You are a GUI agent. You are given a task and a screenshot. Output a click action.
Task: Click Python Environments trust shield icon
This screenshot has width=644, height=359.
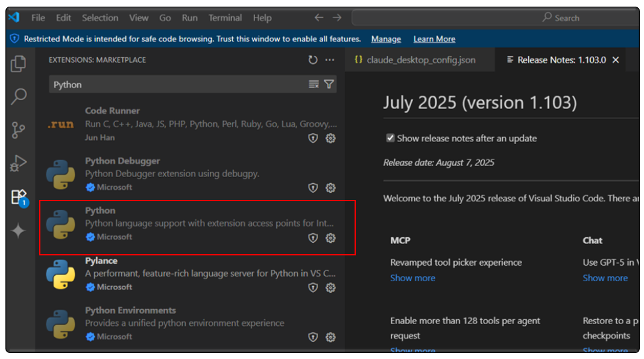point(313,337)
